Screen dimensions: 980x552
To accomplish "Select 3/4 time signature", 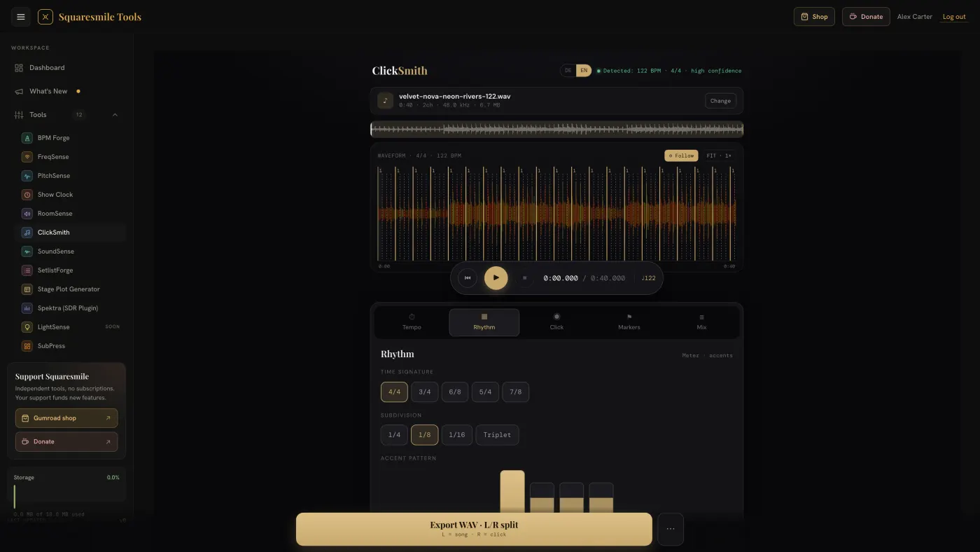I will click(x=424, y=392).
